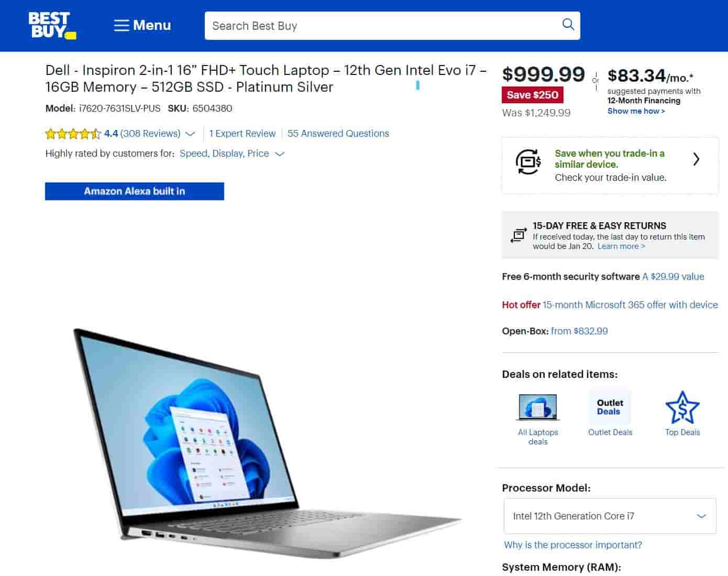The width and height of the screenshot is (728, 576).
Task: Click the star rating icons
Action: tap(73, 134)
